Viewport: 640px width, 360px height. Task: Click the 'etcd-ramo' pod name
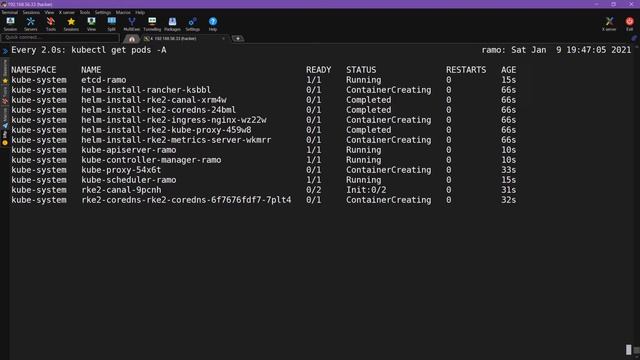[104, 80]
